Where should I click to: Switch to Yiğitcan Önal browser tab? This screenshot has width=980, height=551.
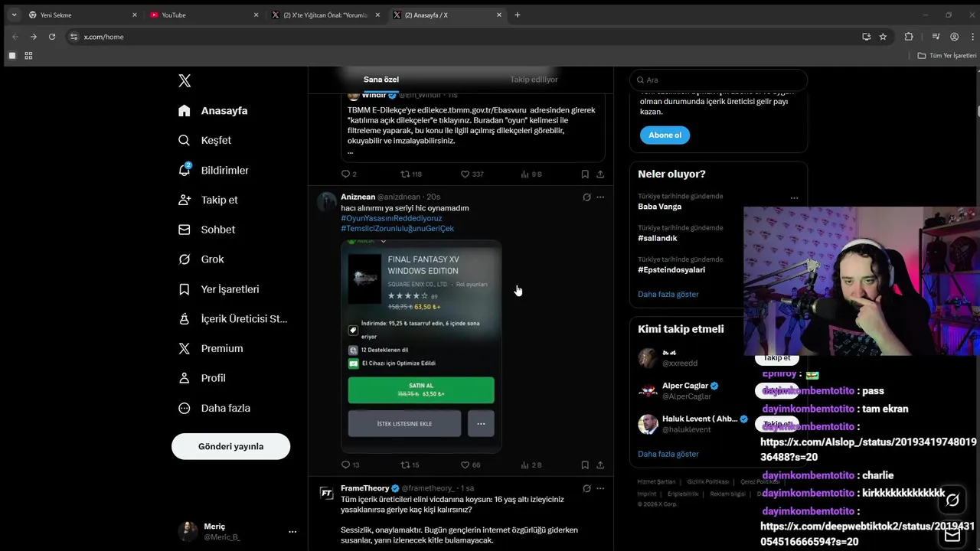click(x=325, y=15)
